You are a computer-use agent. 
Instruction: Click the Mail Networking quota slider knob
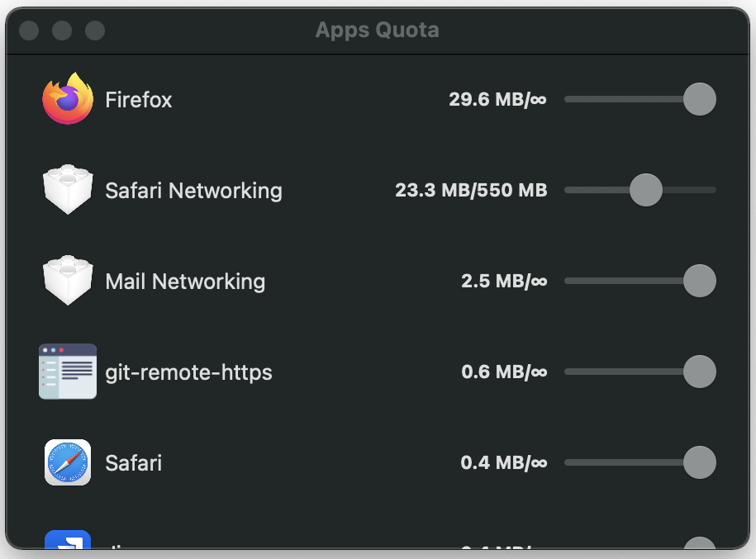point(700,281)
